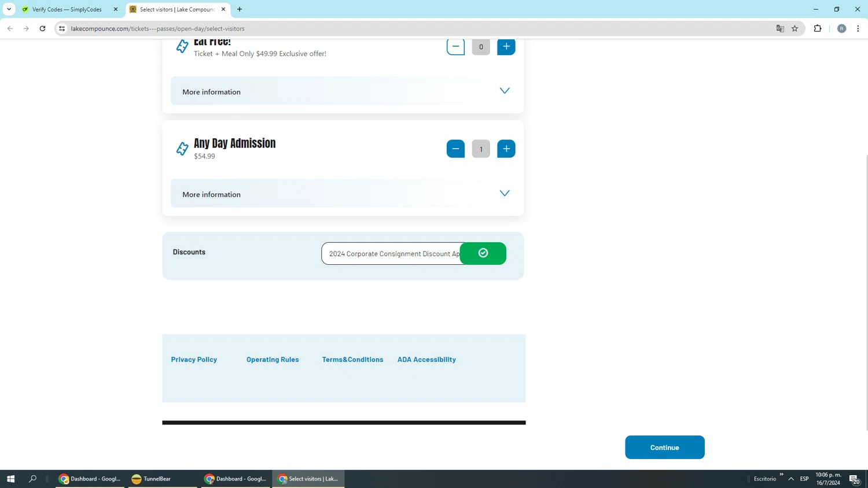Open a new browser tab
The width and height of the screenshot is (868, 488).
240,9
